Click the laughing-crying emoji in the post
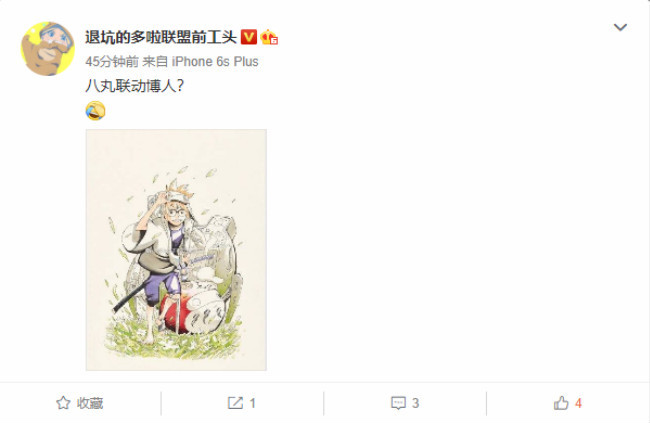650x423 pixels. click(x=95, y=111)
